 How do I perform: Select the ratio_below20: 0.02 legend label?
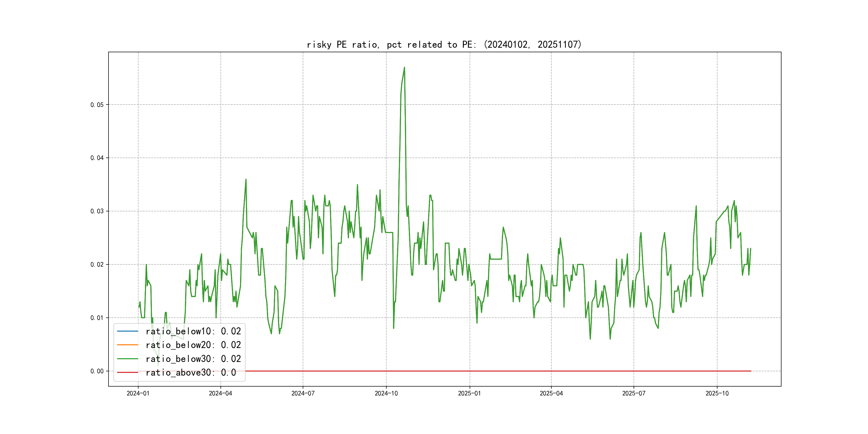pyautogui.click(x=193, y=345)
